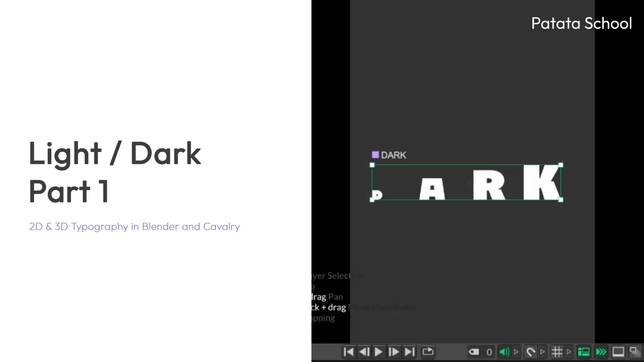The width and height of the screenshot is (644, 362).
Task: Click the current frame number field
Action: point(489,352)
